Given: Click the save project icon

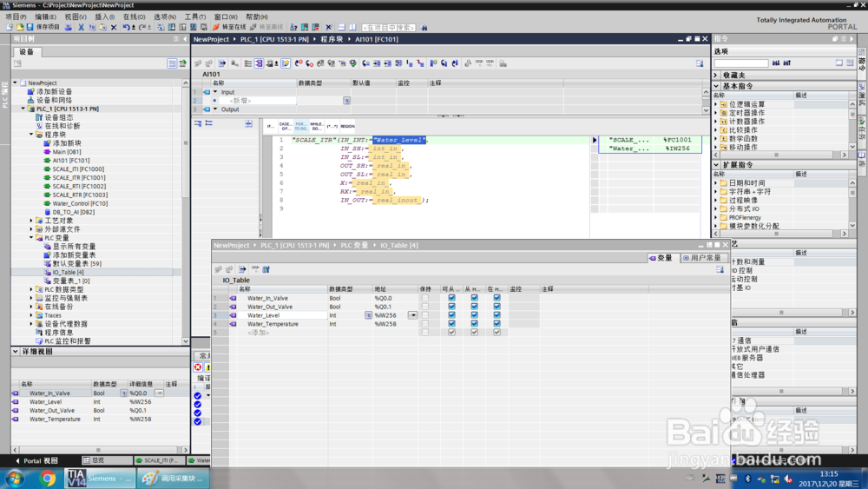Looking at the screenshot, I should (30, 27).
